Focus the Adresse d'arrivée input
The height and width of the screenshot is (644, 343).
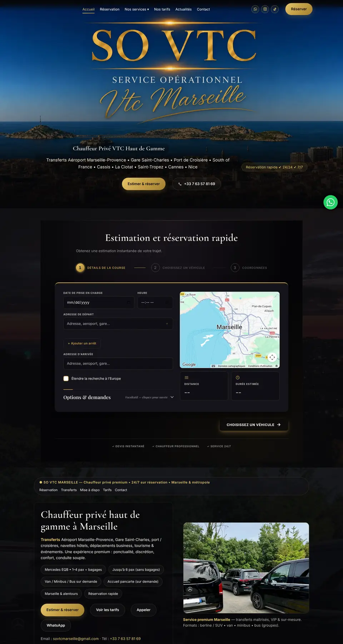click(118, 364)
